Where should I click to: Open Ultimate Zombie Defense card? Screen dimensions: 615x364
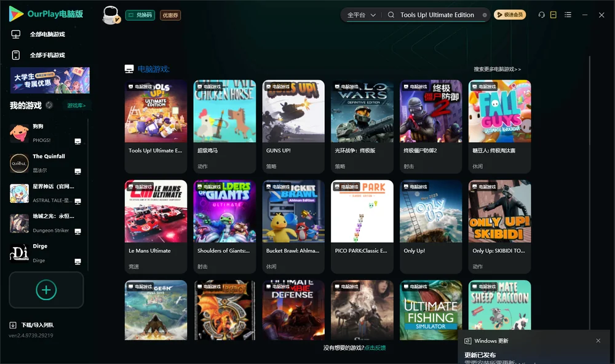coord(293,310)
